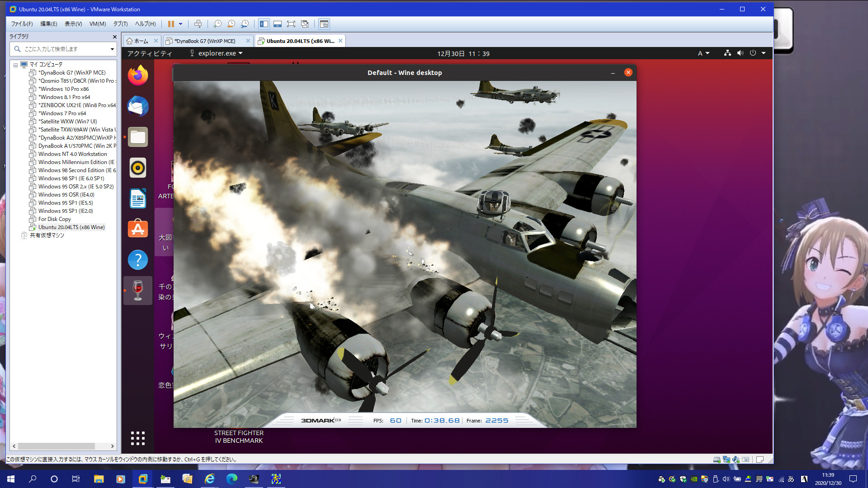Launch Thunderbird from the Ubuntu dock

[138, 106]
